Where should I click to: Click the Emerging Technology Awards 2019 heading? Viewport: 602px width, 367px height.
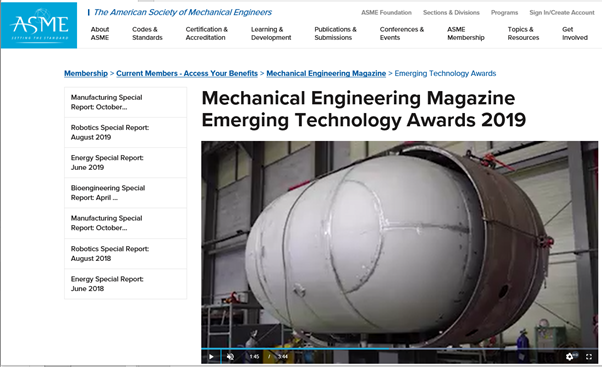pos(364,109)
